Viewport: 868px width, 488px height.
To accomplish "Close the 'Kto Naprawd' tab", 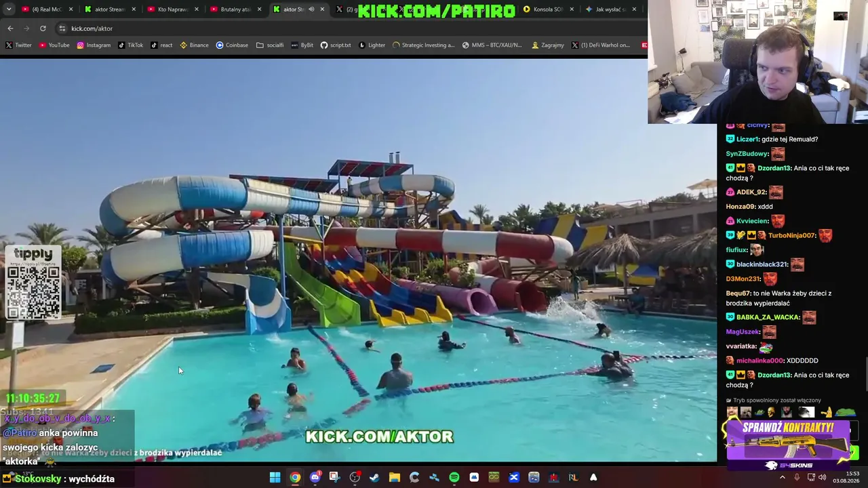I will point(196,9).
